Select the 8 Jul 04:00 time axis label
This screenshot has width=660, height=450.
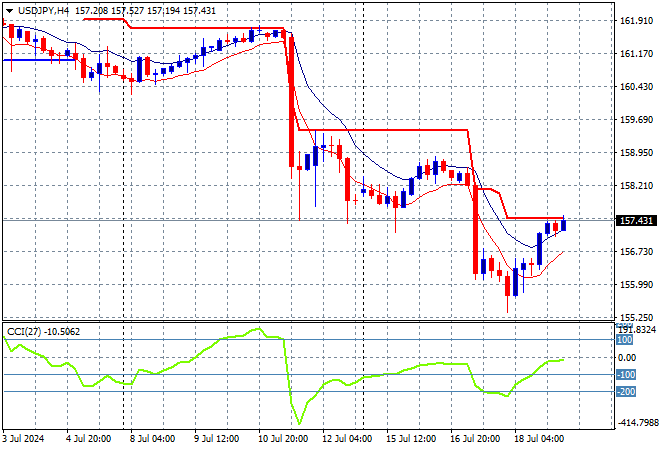(x=152, y=439)
